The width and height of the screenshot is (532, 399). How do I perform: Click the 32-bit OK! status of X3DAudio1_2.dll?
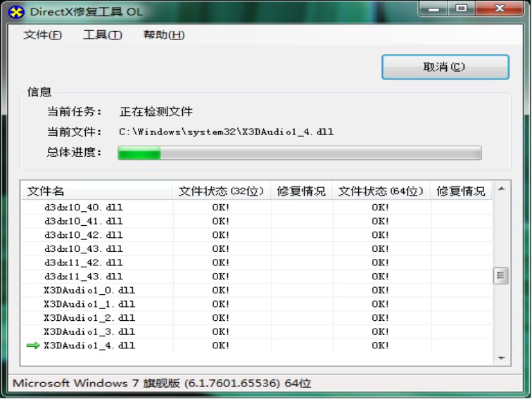(220, 317)
